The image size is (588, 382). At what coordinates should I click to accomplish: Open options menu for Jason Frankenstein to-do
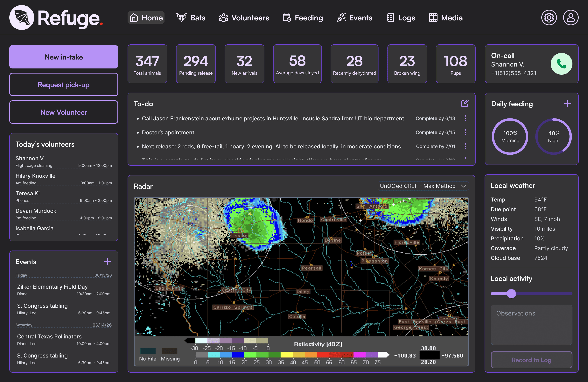tap(465, 118)
